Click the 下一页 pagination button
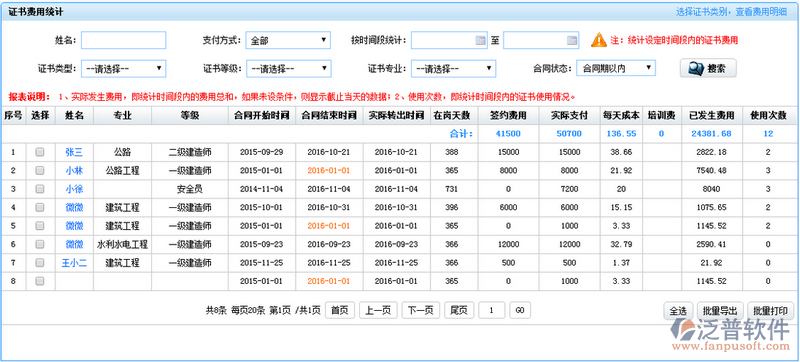This screenshot has width=800, height=362. (420, 310)
